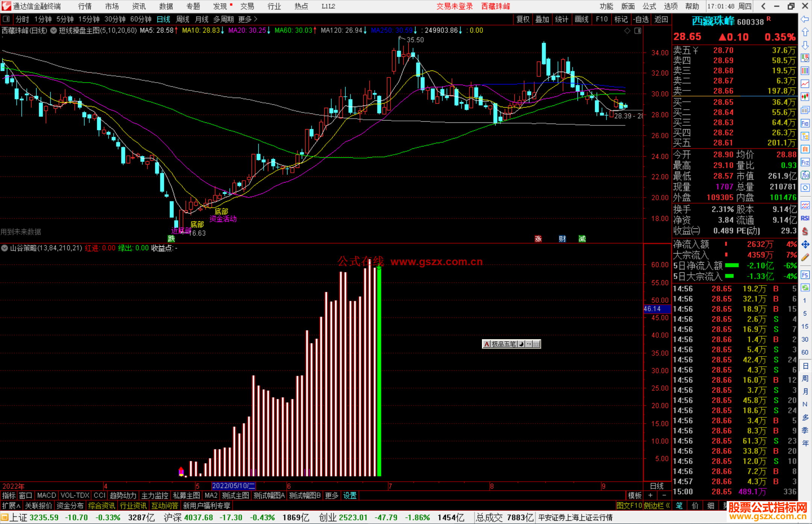Open the 行情 menu
The height and width of the screenshot is (524, 812).
tap(85, 6)
